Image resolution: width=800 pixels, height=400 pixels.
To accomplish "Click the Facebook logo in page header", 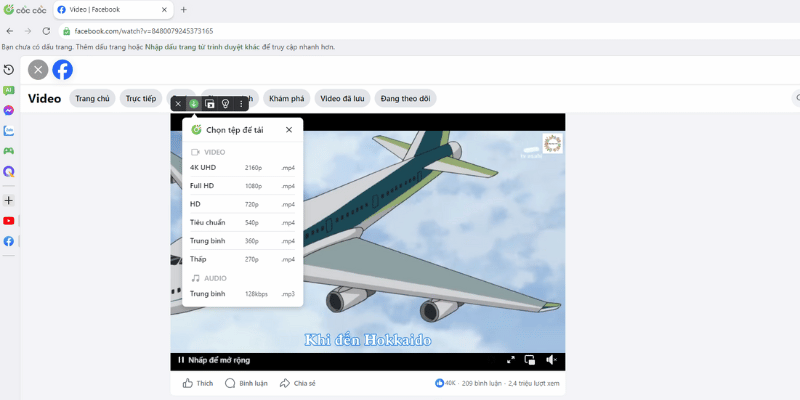I will (63, 69).
